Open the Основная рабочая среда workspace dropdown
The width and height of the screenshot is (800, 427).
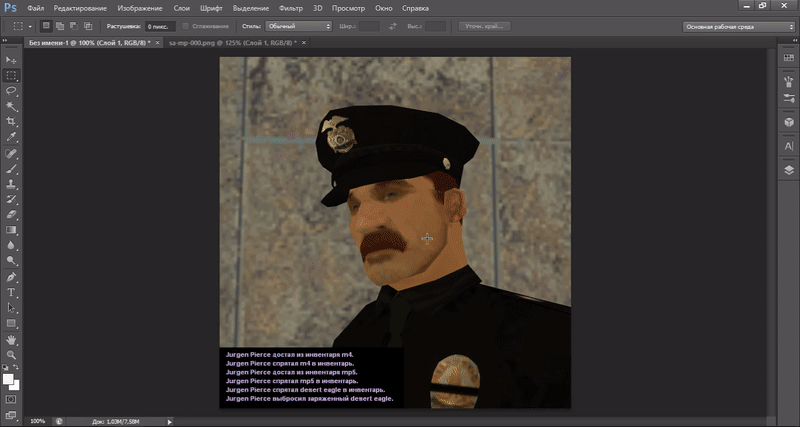click(x=738, y=27)
